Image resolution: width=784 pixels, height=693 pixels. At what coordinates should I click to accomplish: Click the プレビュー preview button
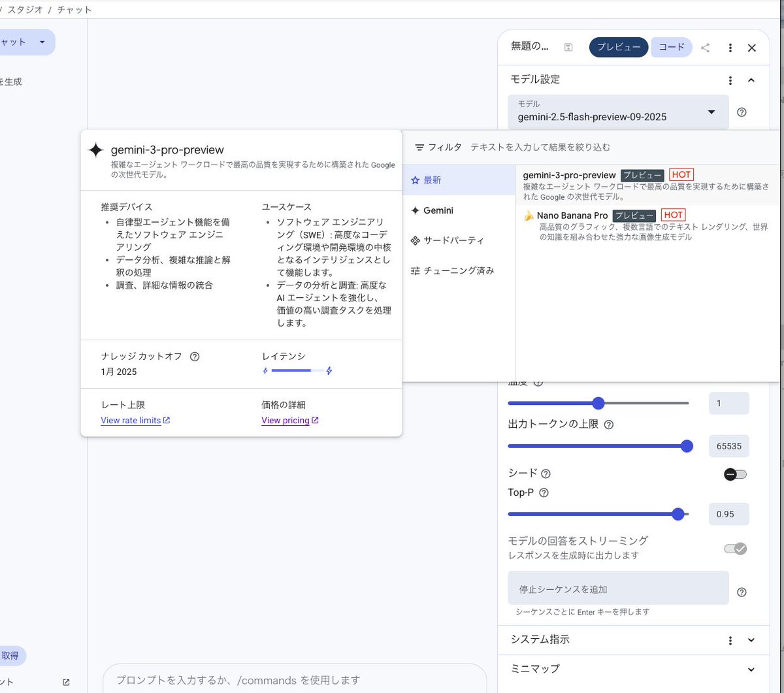coord(619,47)
